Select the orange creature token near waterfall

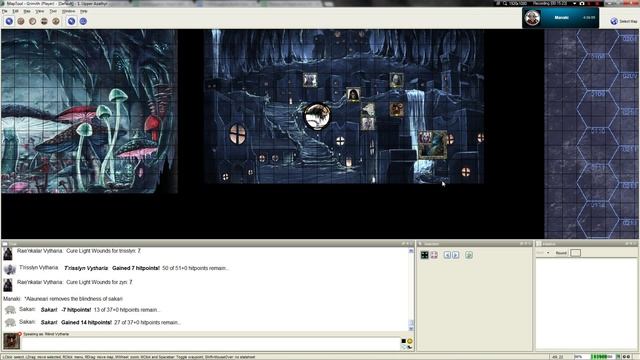(396, 109)
